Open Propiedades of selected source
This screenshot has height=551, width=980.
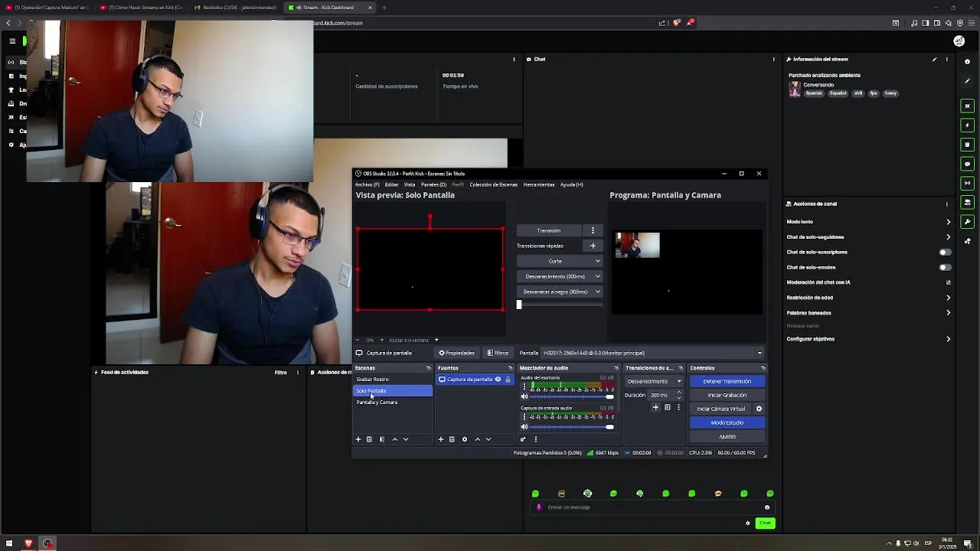(x=456, y=353)
